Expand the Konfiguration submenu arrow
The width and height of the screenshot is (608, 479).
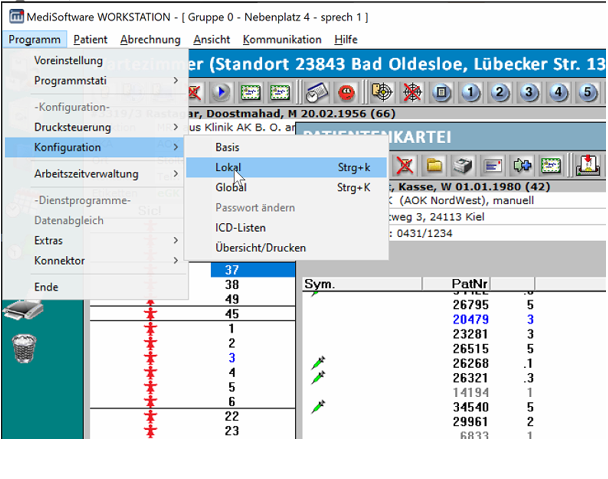tap(176, 147)
